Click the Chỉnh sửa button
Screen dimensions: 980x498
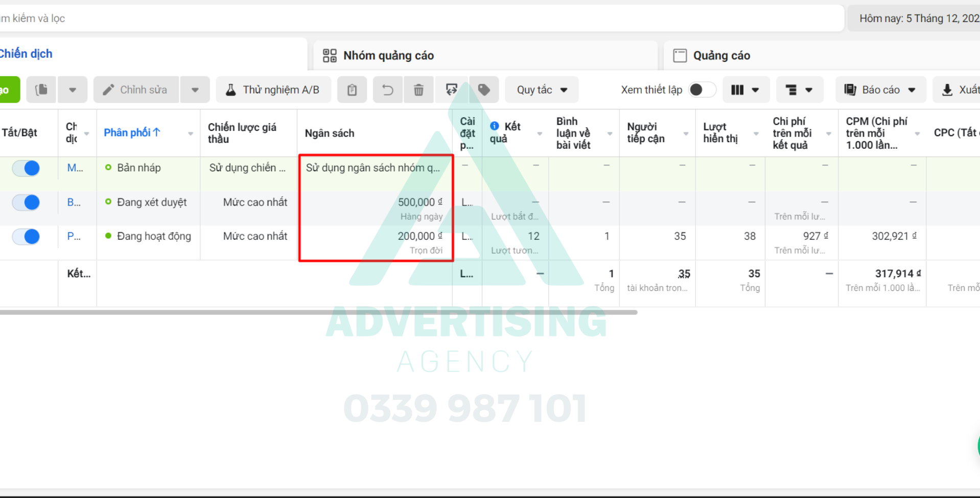[x=136, y=90]
